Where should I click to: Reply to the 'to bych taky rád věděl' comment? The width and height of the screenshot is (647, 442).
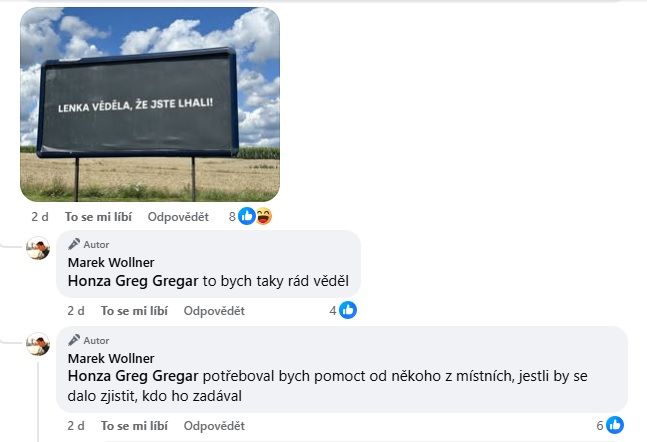point(214,311)
